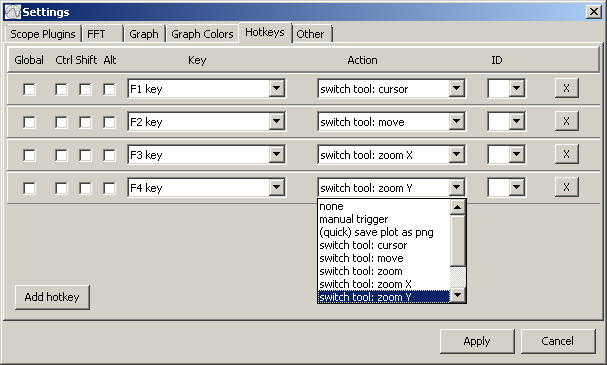Click the Settings window title bar icon
This screenshot has height=365, width=607.
click(x=12, y=12)
